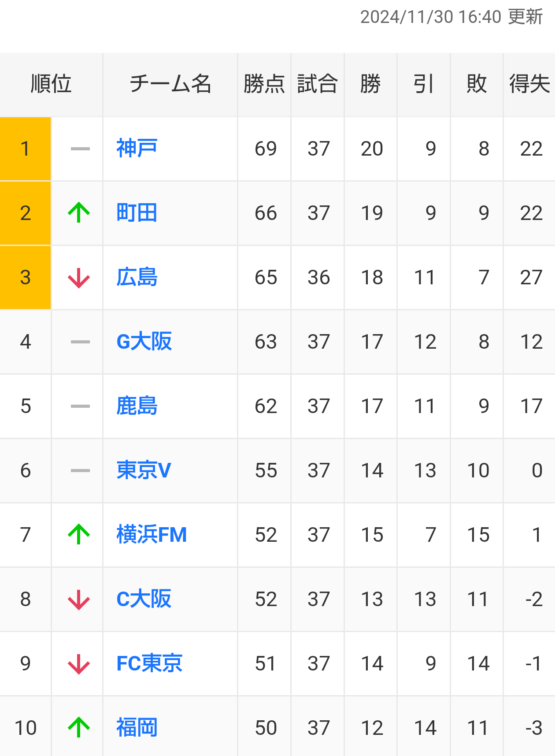Viewport: 555px width, 756px height.
Task: Select the 横浜FM team link
Action: click(152, 535)
